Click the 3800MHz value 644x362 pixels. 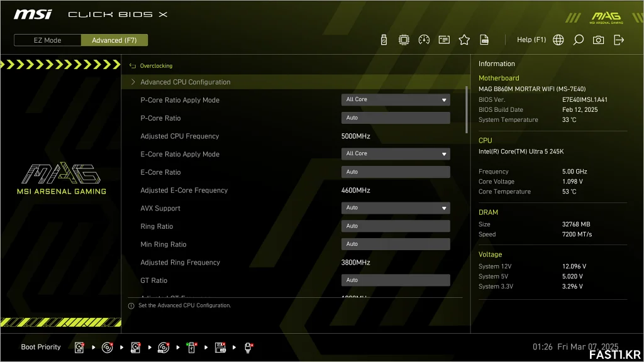[x=356, y=263]
